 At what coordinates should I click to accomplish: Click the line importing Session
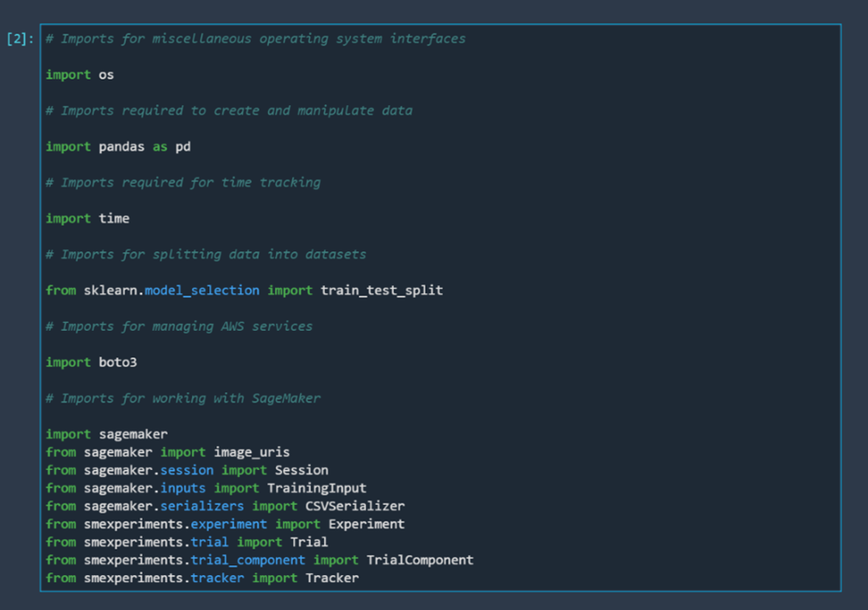[x=187, y=470]
